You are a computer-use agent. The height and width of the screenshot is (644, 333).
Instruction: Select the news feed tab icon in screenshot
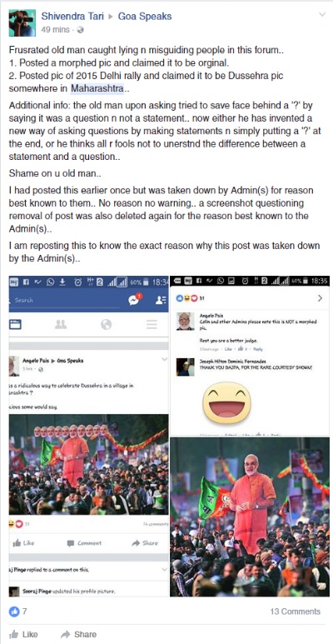[16, 324]
